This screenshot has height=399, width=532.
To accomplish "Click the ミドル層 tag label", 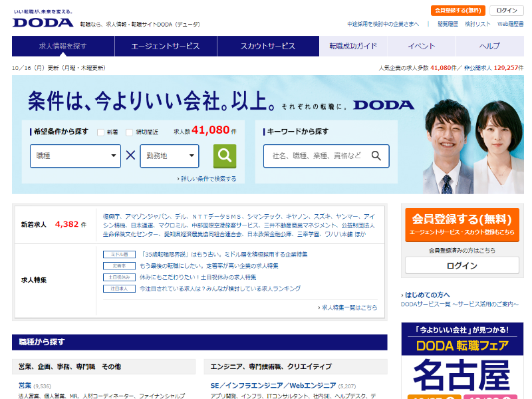I will coord(119,255).
